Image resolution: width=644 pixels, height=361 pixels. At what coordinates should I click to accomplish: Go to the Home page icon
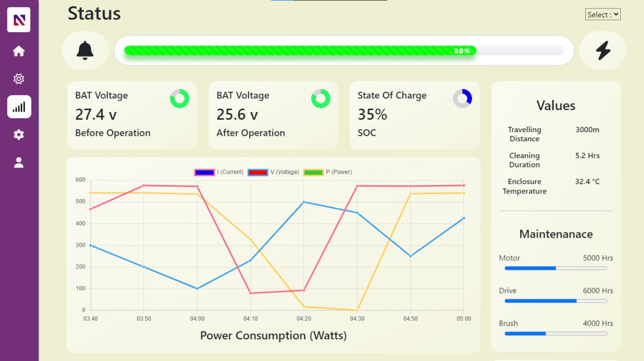(19, 51)
